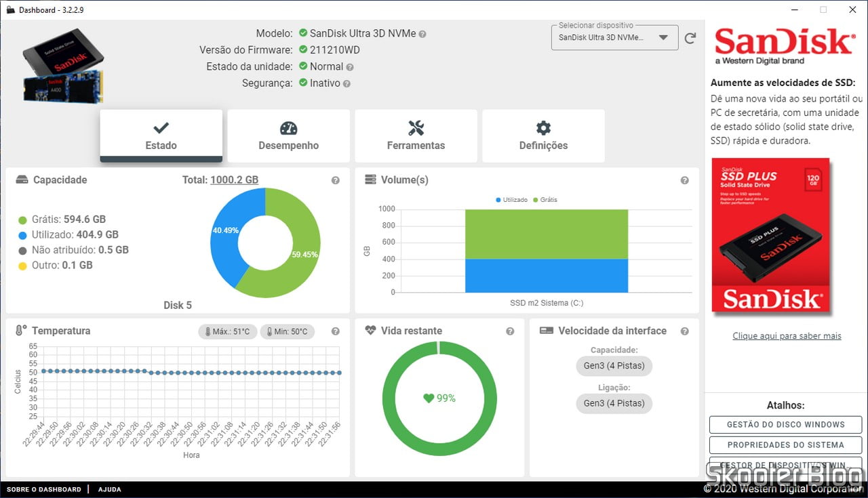
Task: Click Sobre o Dashboard in footer
Action: [x=44, y=489]
